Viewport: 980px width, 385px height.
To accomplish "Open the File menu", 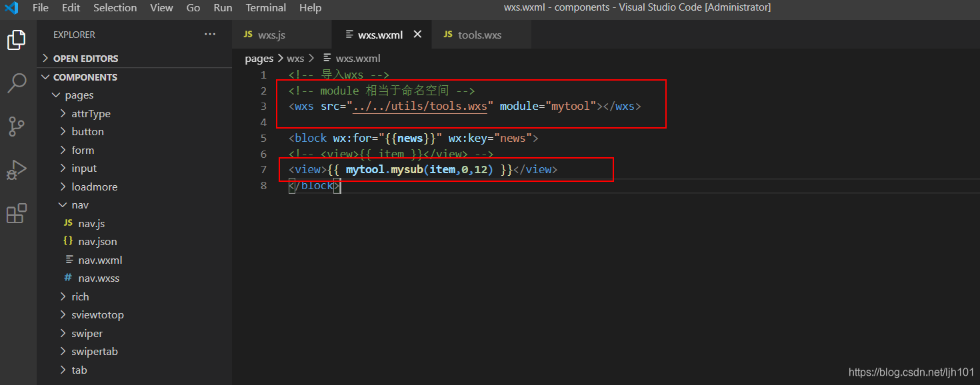I will [40, 8].
